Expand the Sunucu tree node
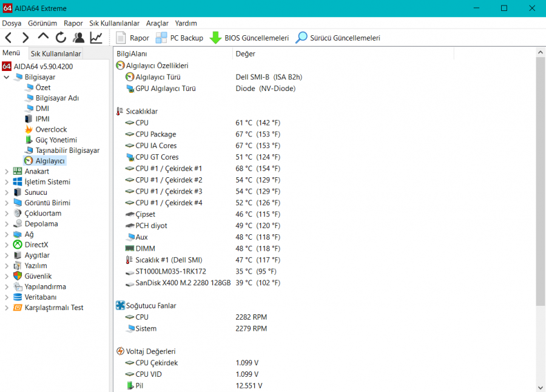 (7, 192)
